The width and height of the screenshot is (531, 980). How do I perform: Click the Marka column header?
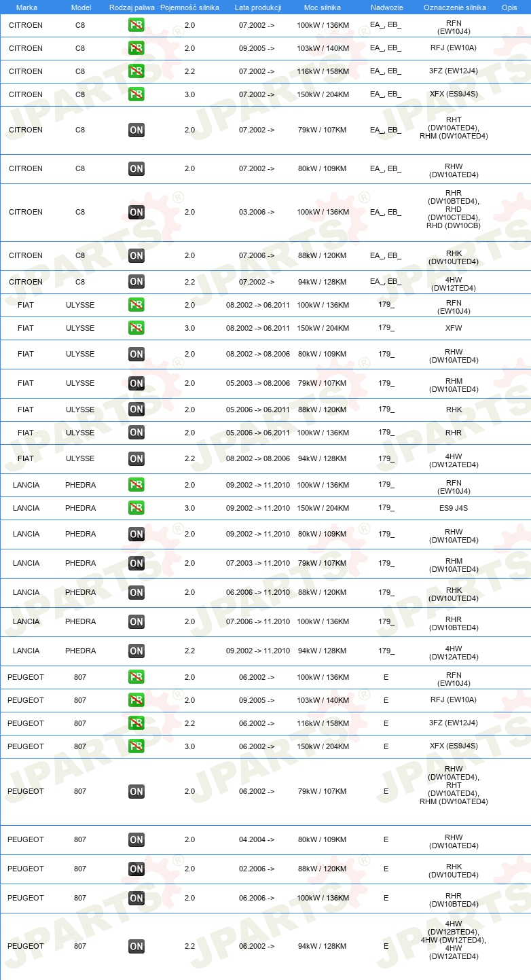[x=26, y=7]
